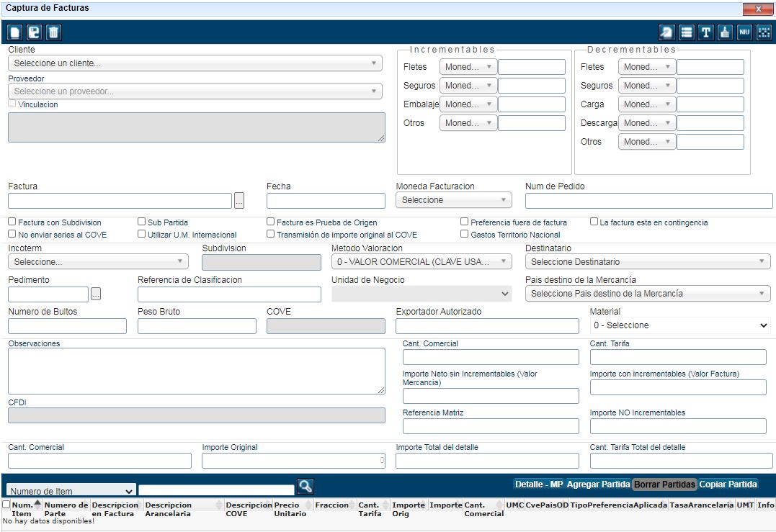The height and width of the screenshot is (532, 776).
Task: Check Utilizar U.M. Internacional option
Action: click(142, 234)
